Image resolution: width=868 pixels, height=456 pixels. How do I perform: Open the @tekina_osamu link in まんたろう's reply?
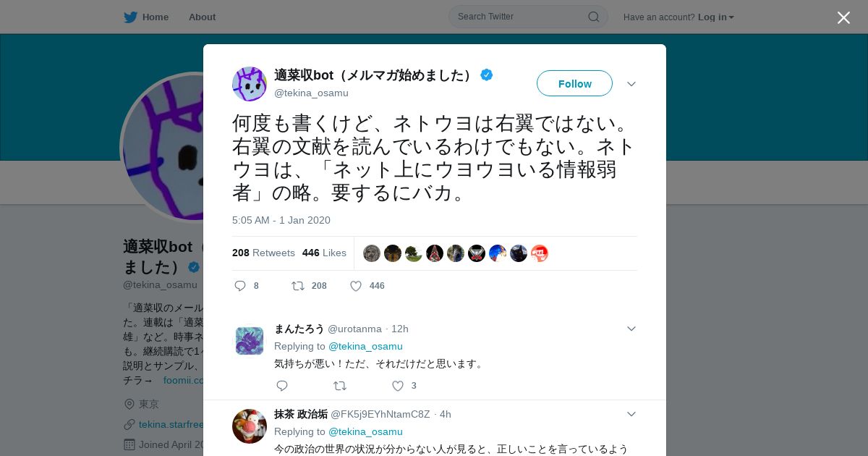click(365, 346)
